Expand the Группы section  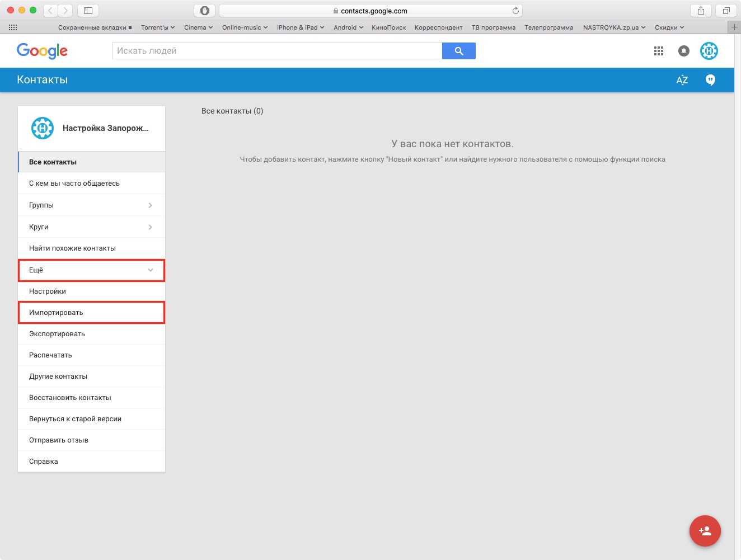point(91,205)
